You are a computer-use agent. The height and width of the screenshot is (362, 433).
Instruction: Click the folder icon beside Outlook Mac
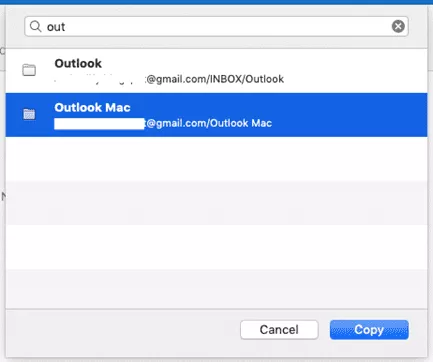(29, 114)
